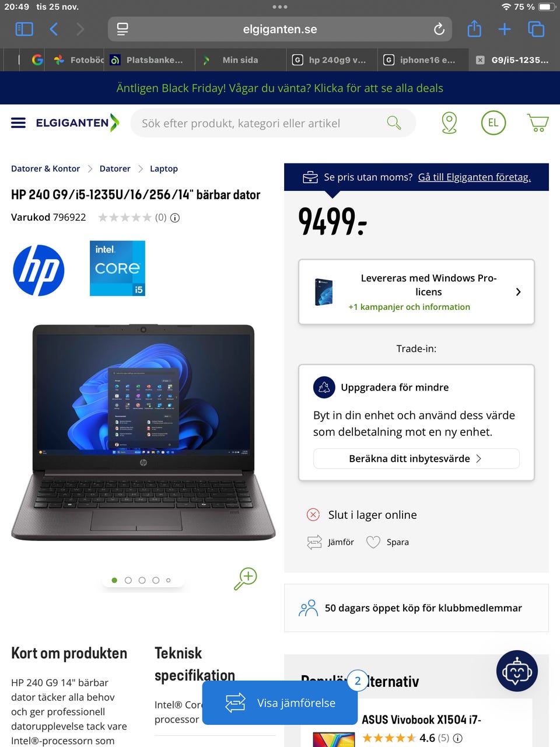Expand the Windows Pro-licens campaign chevron

[x=518, y=292]
